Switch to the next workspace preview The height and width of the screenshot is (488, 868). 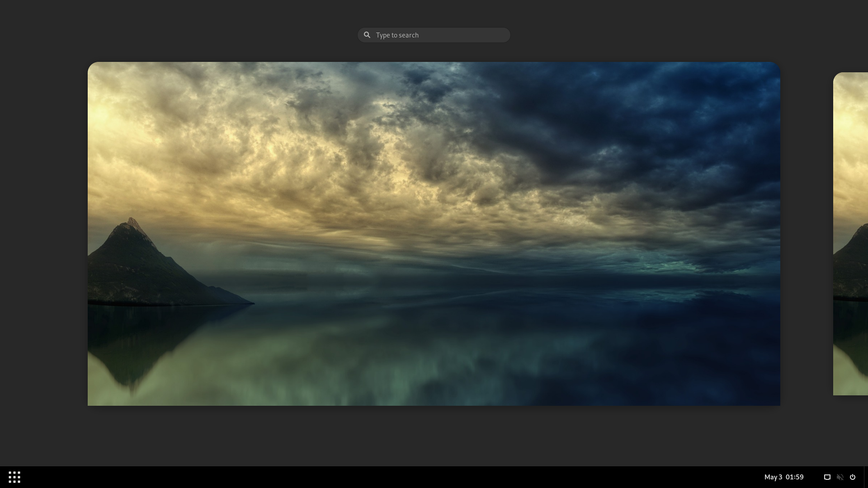(x=851, y=234)
